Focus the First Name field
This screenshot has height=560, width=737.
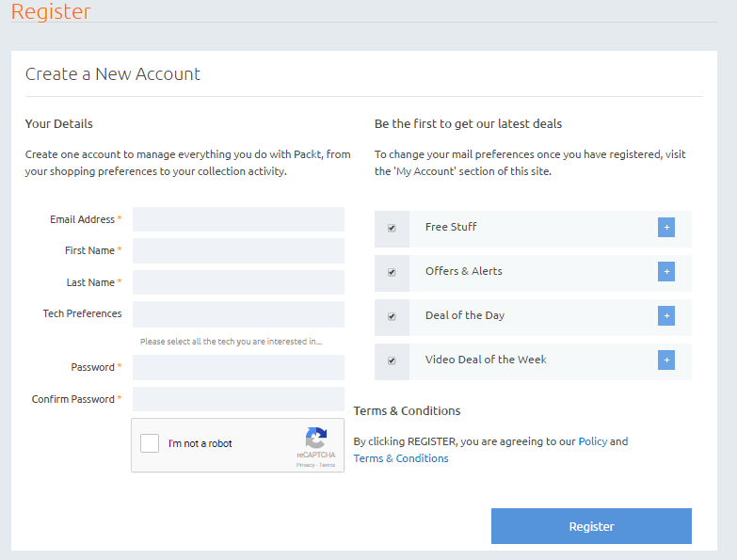238,250
